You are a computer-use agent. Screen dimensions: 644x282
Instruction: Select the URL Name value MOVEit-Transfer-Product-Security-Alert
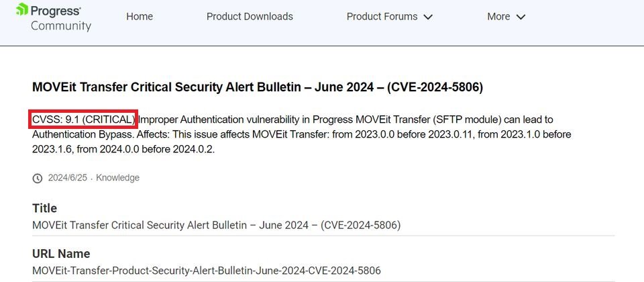pos(207,271)
